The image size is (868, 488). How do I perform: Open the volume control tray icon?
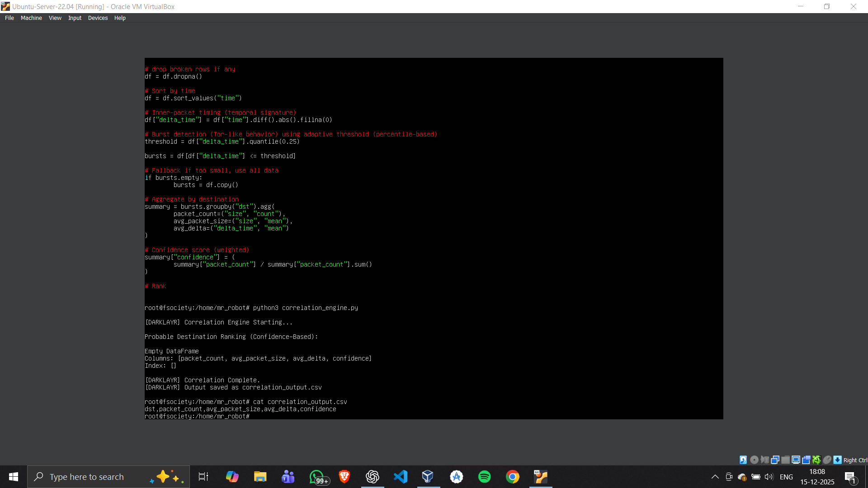click(x=769, y=477)
